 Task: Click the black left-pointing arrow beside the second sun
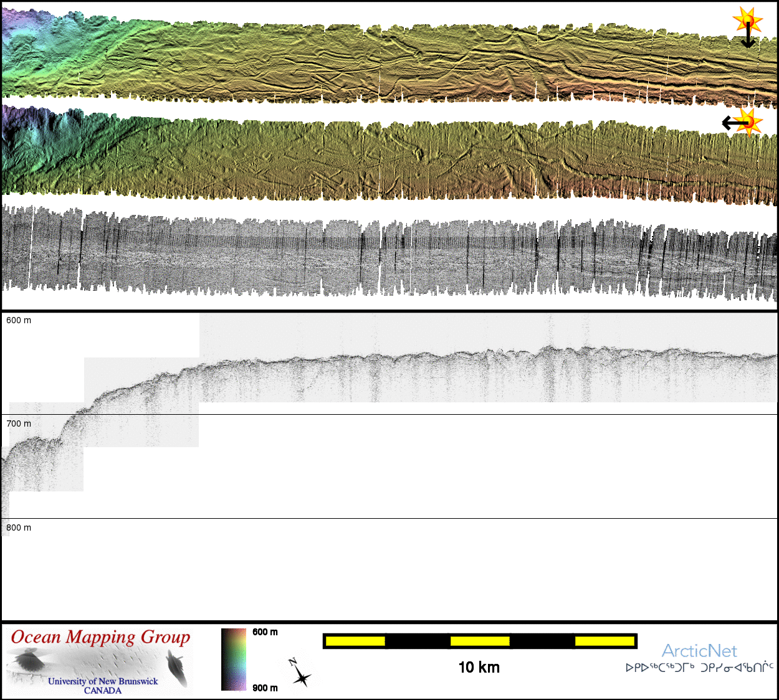point(732,123)
